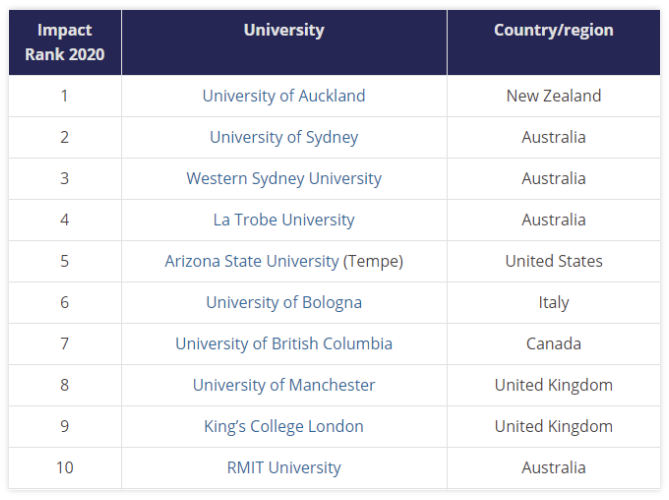
Task: Open the RMIT University link
Action: click(x=284, y=468)
